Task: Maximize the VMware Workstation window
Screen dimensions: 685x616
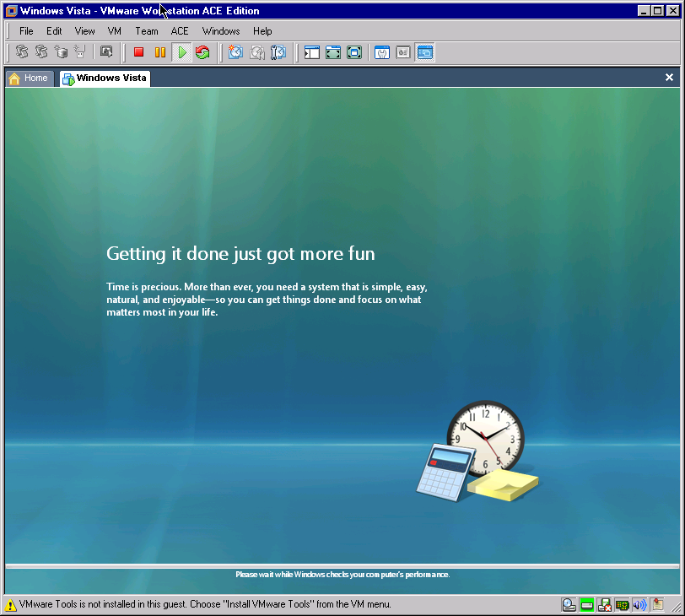Action: pos(657,10)
